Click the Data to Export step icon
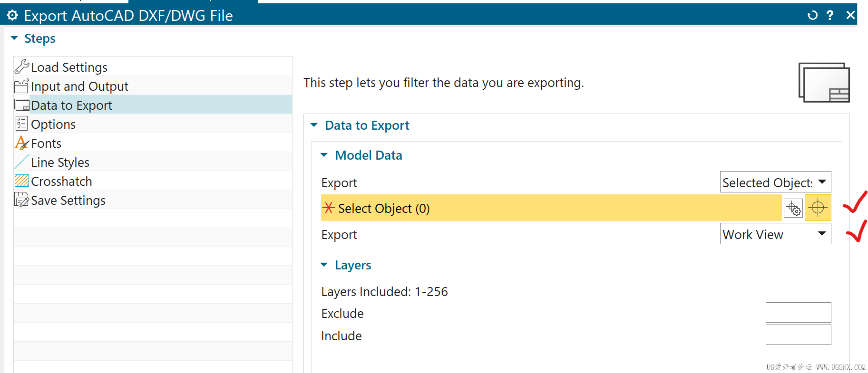The height and width of the screenshot is (373, 868). click(22, 105)
